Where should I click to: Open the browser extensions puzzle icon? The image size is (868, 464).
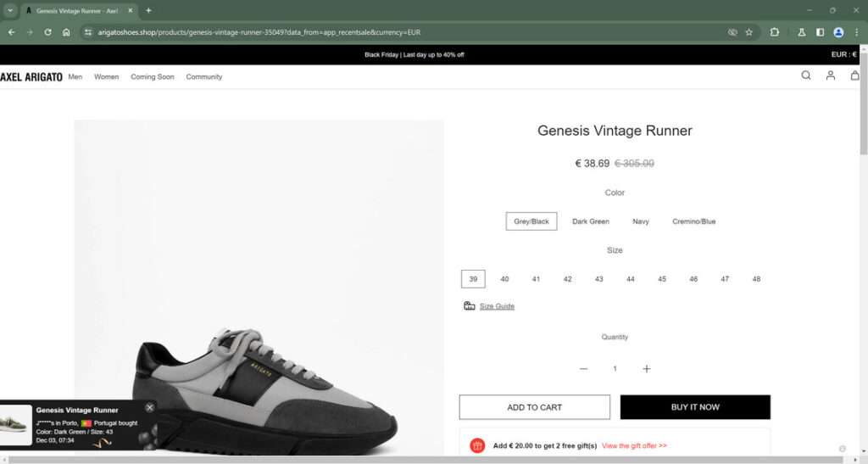pos(775,32)
